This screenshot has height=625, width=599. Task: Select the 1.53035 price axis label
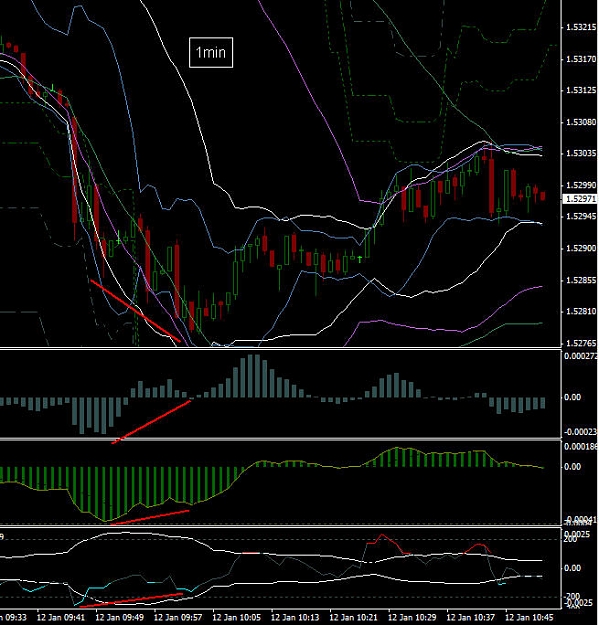581,153
